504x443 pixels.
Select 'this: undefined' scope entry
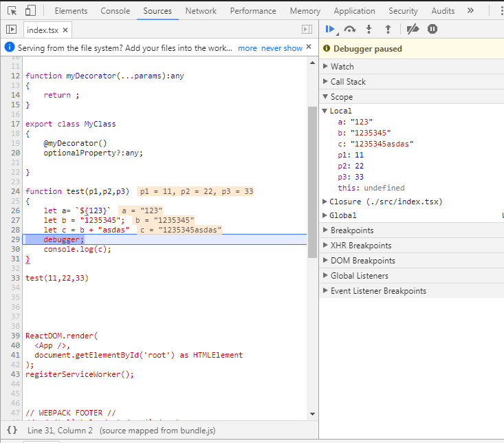pos(371,188)
